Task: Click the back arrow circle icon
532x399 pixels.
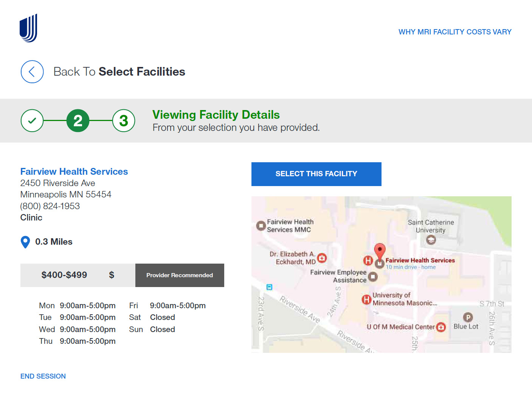Action: 32,72
